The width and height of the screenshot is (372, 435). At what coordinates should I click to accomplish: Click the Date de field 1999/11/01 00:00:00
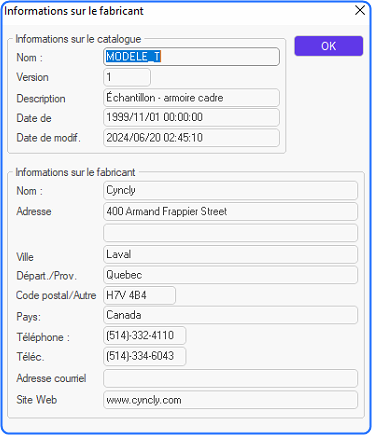point(191,117)
